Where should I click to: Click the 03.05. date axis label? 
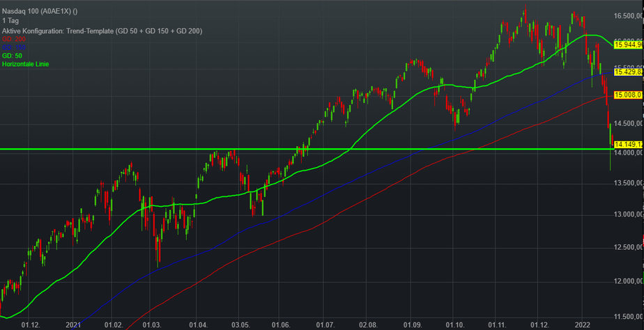pyautogui.click(x=241, y=324)
